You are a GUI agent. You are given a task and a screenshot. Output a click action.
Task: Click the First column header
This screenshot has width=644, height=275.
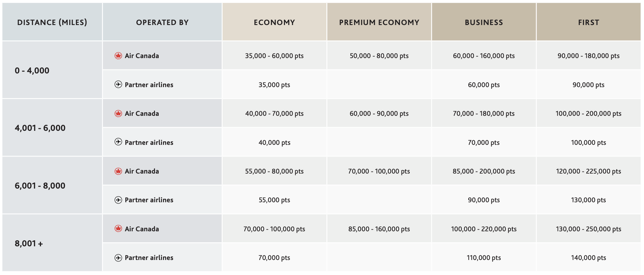tap(588, 22)
